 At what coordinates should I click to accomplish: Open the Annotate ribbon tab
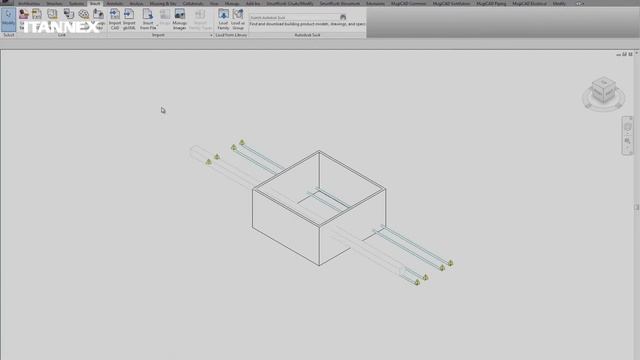[x=115, y=4]
